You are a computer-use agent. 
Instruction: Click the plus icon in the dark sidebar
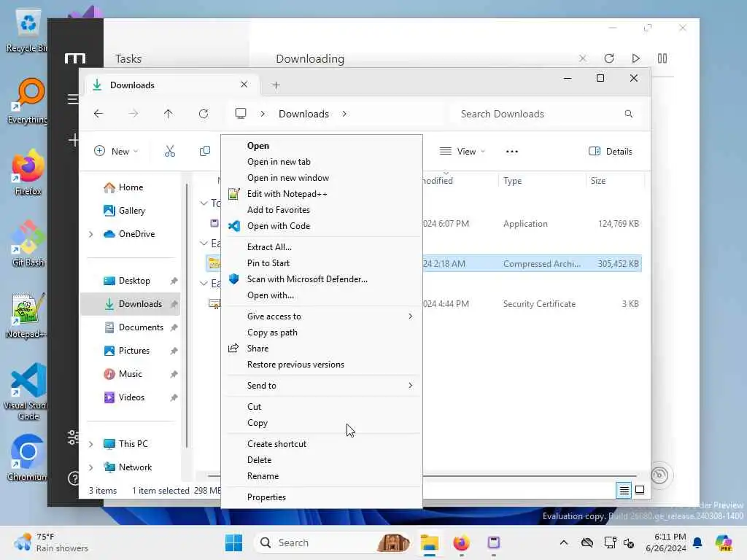74,140
